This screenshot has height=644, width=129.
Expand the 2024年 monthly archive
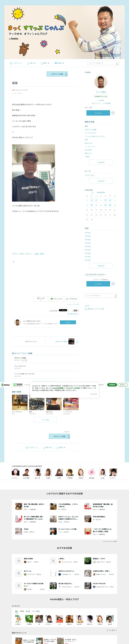[x=88, y=232]
